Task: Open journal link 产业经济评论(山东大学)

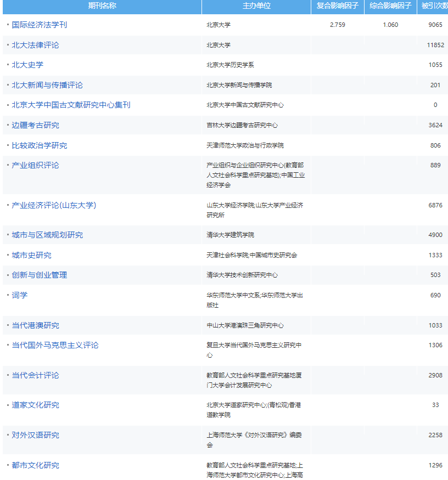Action: pos(54,205)
